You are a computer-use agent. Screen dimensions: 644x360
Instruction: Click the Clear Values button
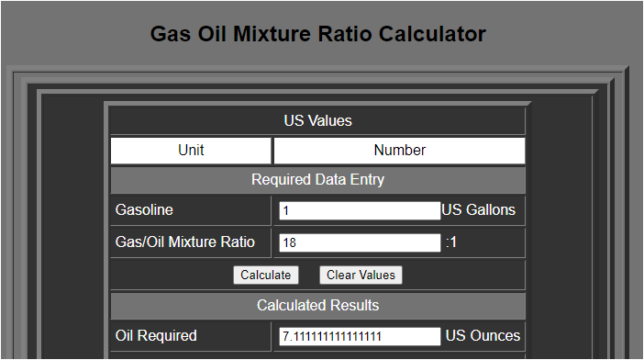pos(361,275)
